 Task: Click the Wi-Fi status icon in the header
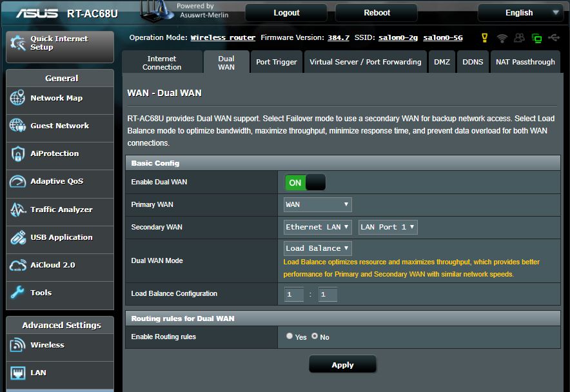click(502, 38)
